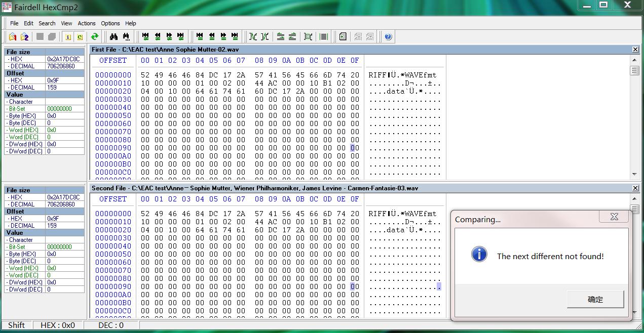
Task: Open the Search menu
Action: coord(47,23)
